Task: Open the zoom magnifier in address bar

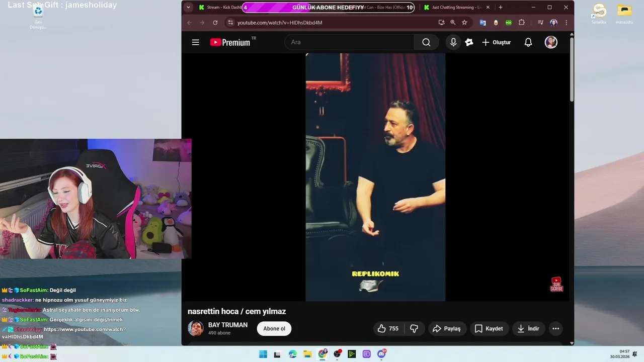Action: 453,23
